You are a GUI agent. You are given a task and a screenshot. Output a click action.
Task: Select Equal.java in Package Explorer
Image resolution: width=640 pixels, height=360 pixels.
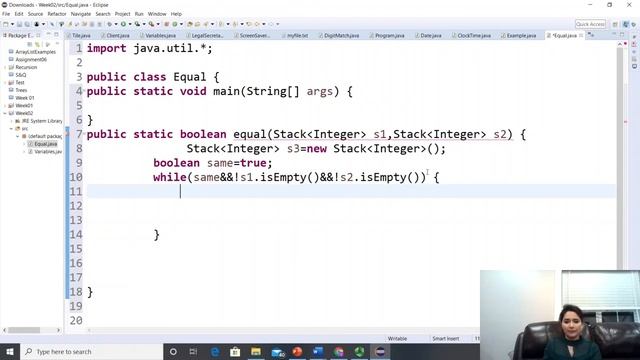point(45,144)
